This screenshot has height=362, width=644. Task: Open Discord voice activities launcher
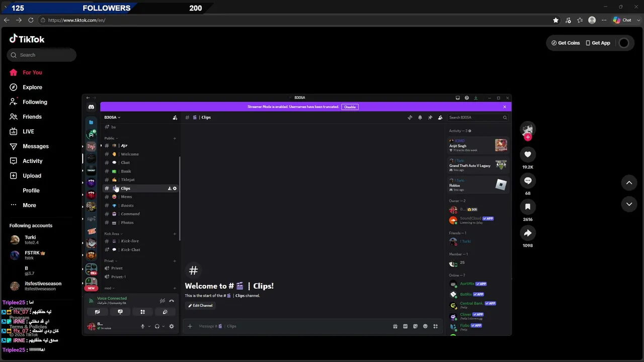[143, 312]
